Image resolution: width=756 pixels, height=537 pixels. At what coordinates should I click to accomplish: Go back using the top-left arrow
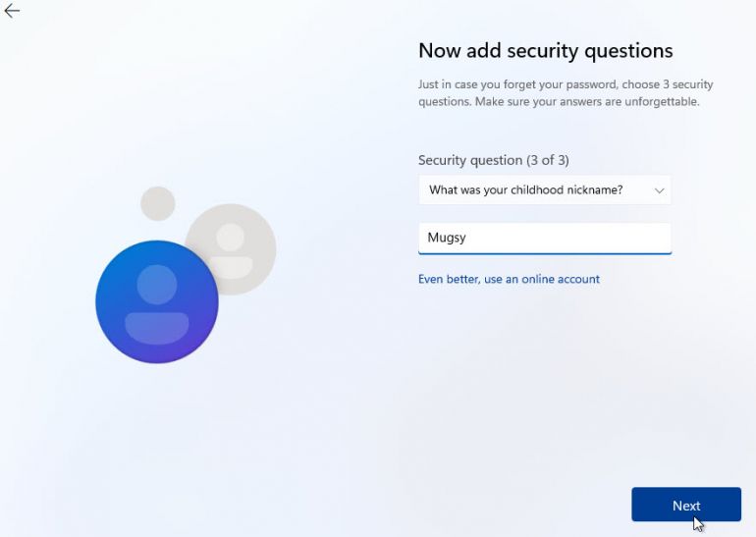12,11
